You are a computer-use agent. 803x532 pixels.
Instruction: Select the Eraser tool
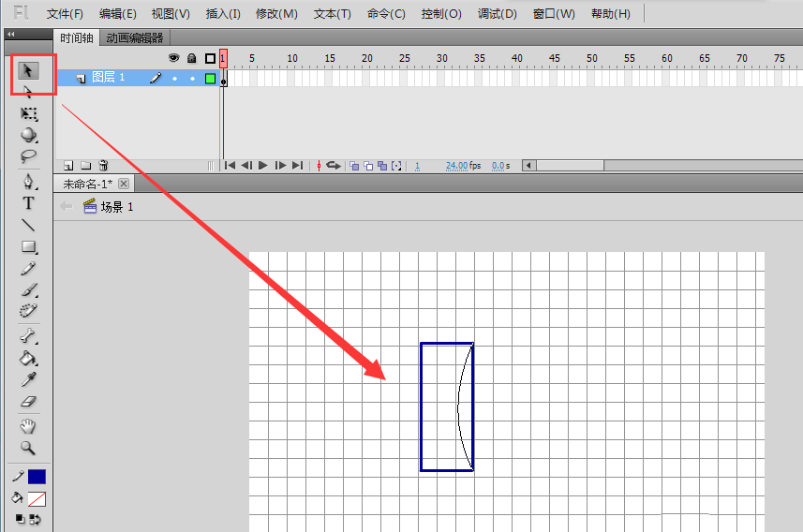29,402
